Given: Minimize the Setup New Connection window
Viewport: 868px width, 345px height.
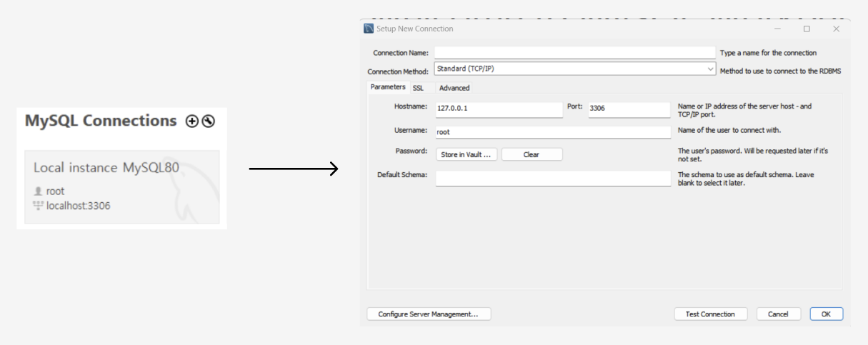Looking at the screenshot, I should (777, 29).
